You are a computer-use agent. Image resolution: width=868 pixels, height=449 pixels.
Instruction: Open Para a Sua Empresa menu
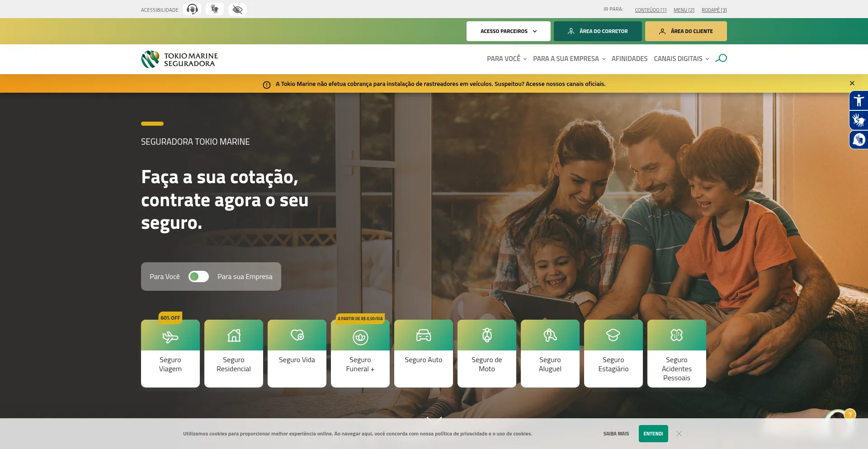pyautogui.click(x=569, y=59)
